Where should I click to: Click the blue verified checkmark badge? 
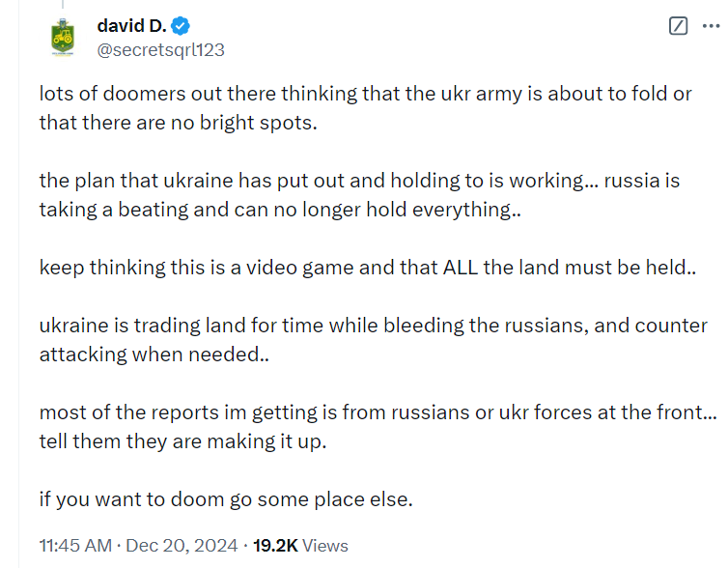181,25
